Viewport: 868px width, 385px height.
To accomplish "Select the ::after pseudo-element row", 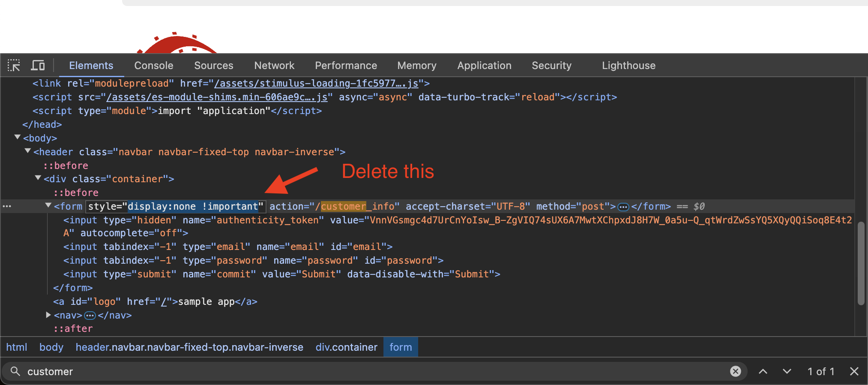I will pyautogui.click(x=73, y=328).
